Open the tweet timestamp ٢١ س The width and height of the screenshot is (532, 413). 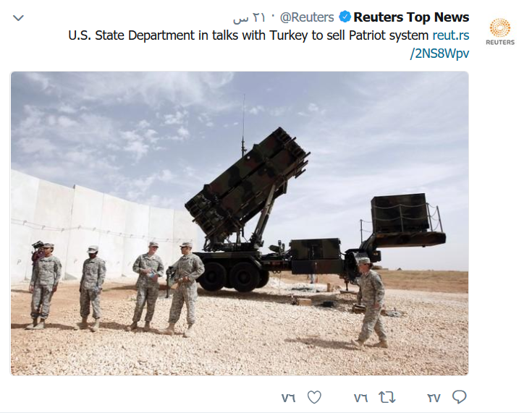[x=249, y=17]
